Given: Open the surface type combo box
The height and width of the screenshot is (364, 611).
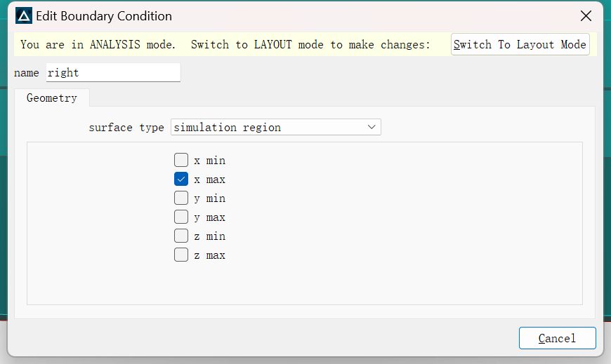Looking at the screenshot, I should click(x=275, y=128).
